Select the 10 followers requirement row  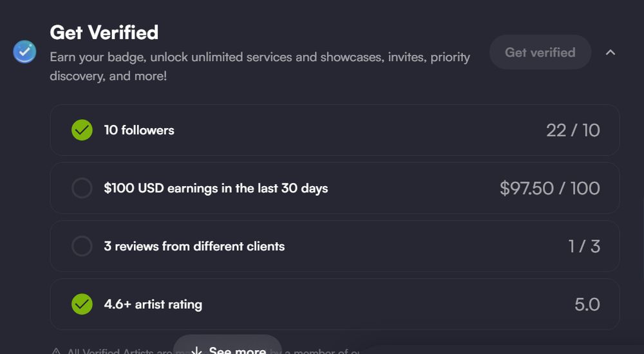pos(335,130)
